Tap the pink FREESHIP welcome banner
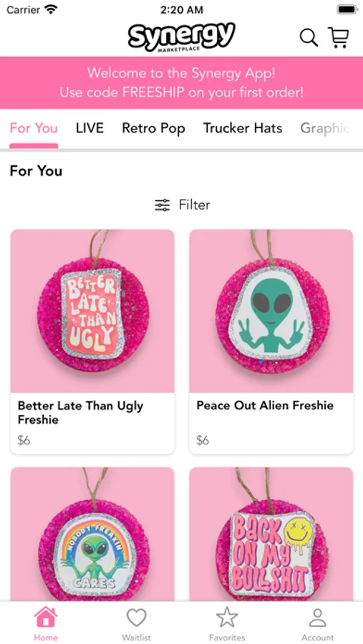The height and width of the screenshot is (644, 363). coord(181,83)
